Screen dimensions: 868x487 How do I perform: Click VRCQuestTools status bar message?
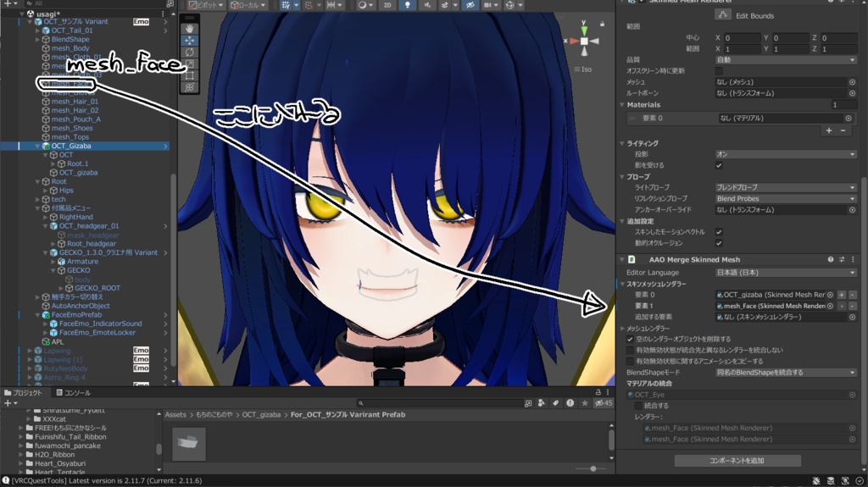108,481
